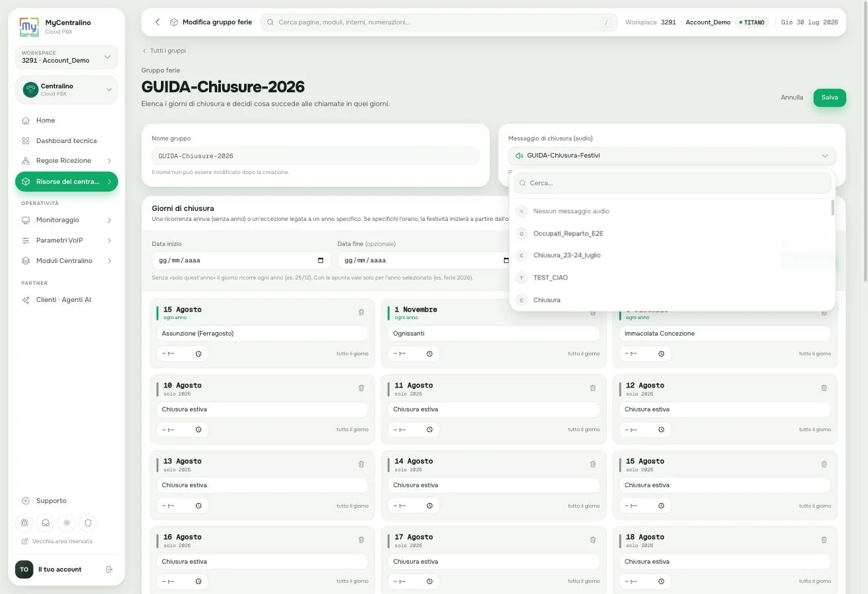This screenshot has height=594, width=868.
Task: Open calendar picker in Data inizio field
Action: [321, 260]
